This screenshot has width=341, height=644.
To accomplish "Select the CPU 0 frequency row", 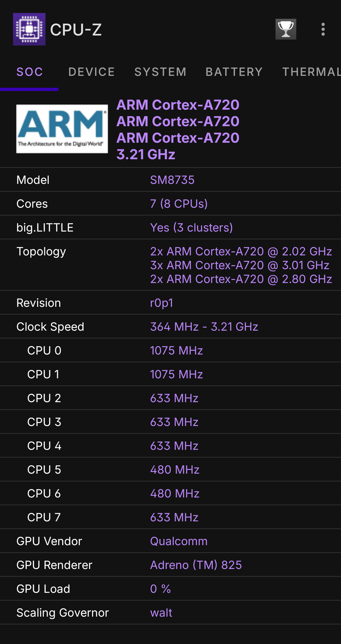I will coord(170,350).
